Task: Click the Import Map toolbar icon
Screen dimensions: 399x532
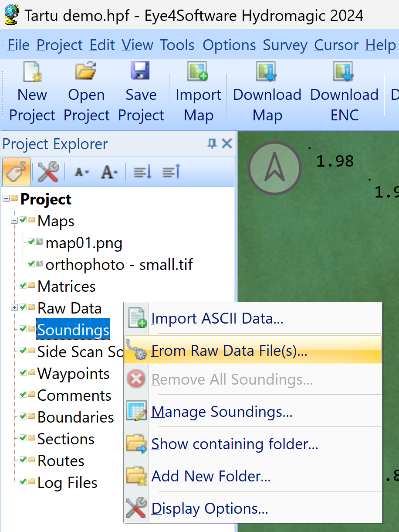Action: tap(198, 72)
